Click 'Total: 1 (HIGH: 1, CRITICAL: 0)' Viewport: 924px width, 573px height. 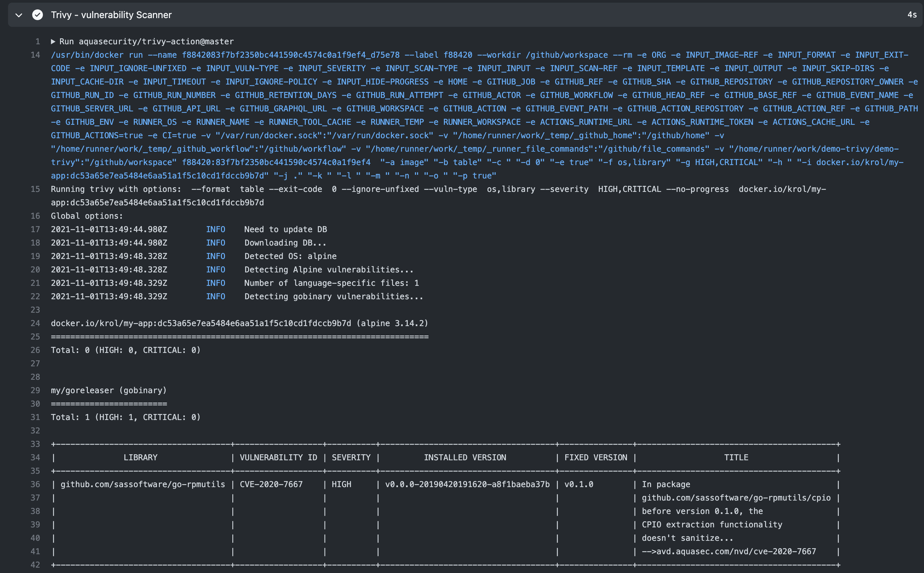[126, 417]
